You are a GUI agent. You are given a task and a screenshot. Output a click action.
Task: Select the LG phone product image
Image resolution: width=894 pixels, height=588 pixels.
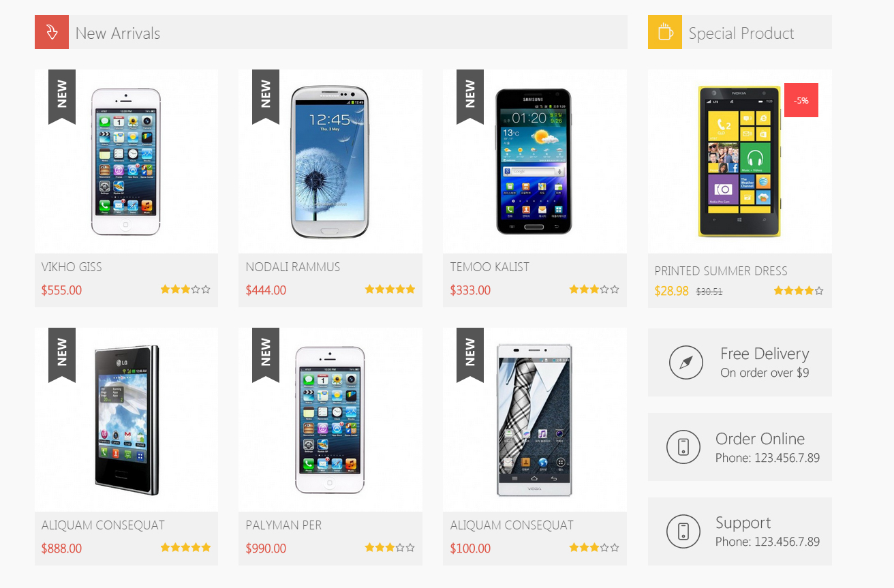(x=127, y=420)
